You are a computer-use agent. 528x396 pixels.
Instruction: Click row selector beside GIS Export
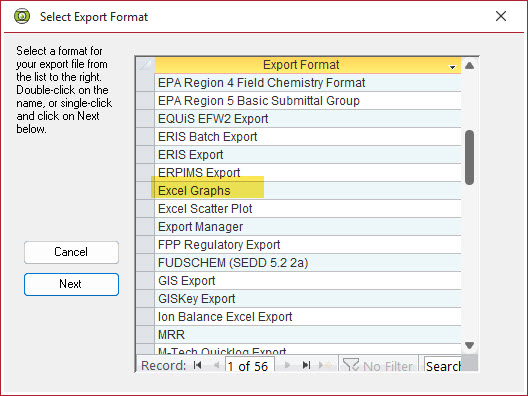(145, 281)
